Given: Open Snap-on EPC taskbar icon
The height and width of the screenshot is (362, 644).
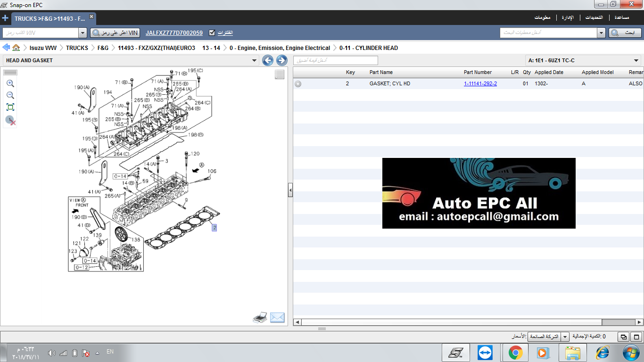Looking at the screenshot, I should pos(456,353).
